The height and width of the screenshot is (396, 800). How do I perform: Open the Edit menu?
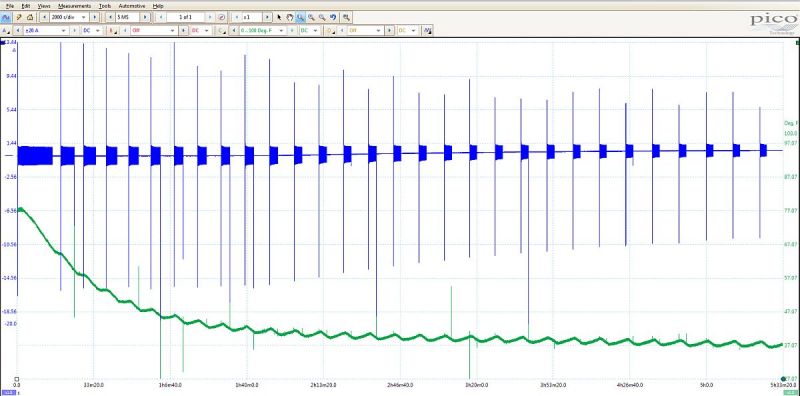pyautogui.click(x=26, y=6)
